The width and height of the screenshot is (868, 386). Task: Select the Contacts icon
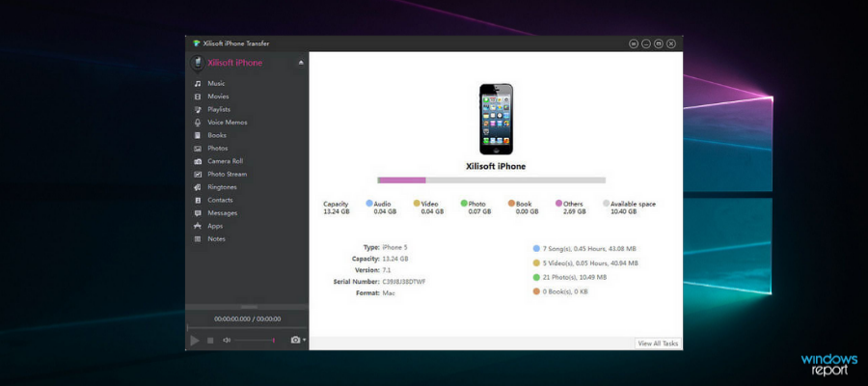[197, 200]
